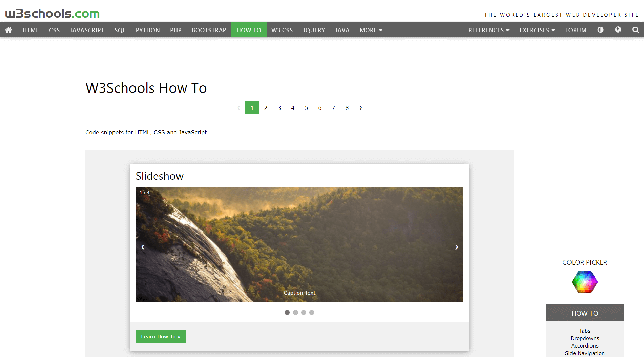Click the '1 / 4' slide counter
The height and width of the screenshot is (357, 644).
[145, 192]
